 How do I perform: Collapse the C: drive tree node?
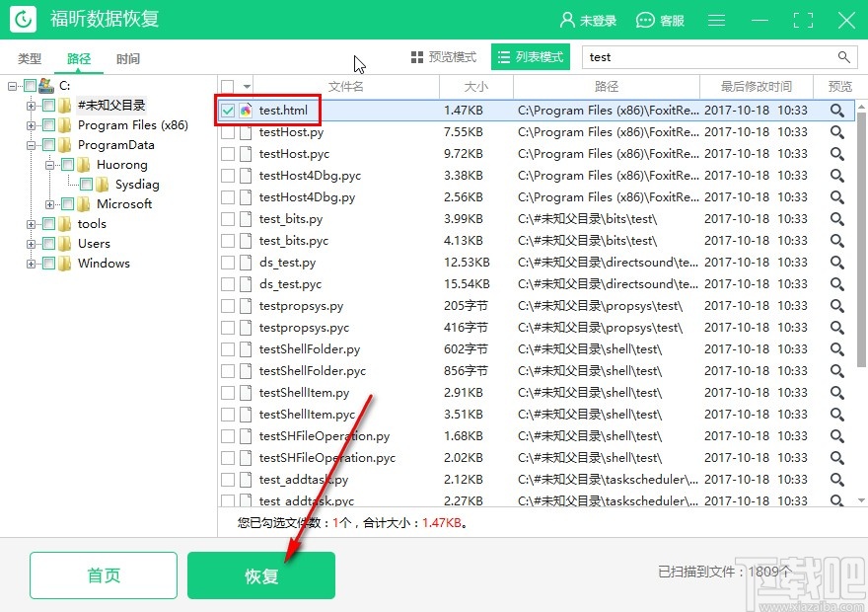click(x=12, y=86)
